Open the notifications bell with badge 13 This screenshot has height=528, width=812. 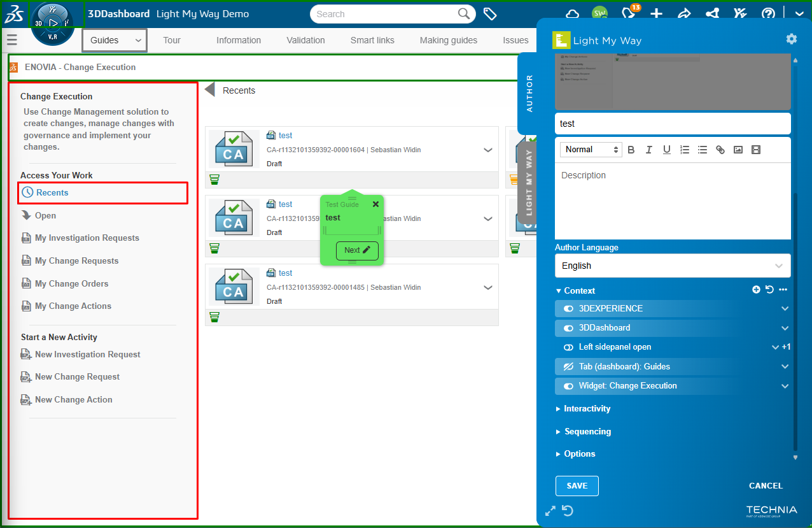pyautogui.click(x=629, y=14)
